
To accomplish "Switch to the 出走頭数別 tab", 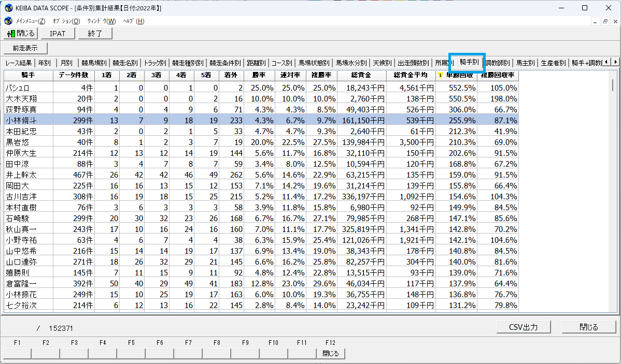I will click(414, 63).
